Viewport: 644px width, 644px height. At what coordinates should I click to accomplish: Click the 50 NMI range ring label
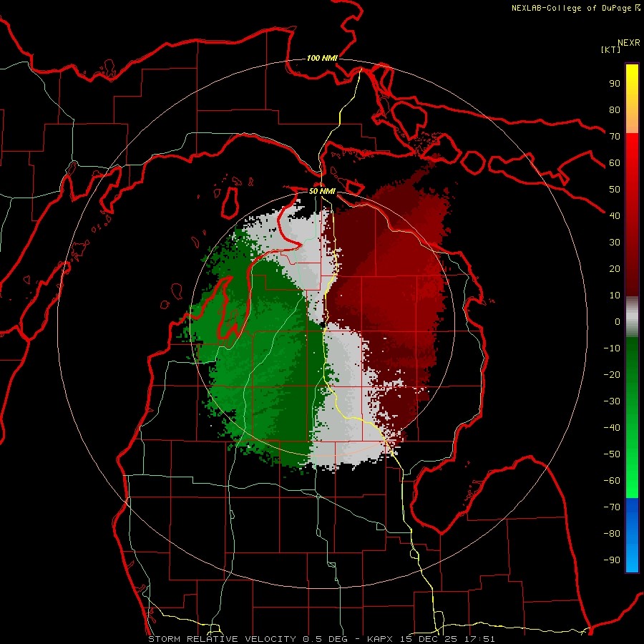pyautogui.click(x=322, y=191)
